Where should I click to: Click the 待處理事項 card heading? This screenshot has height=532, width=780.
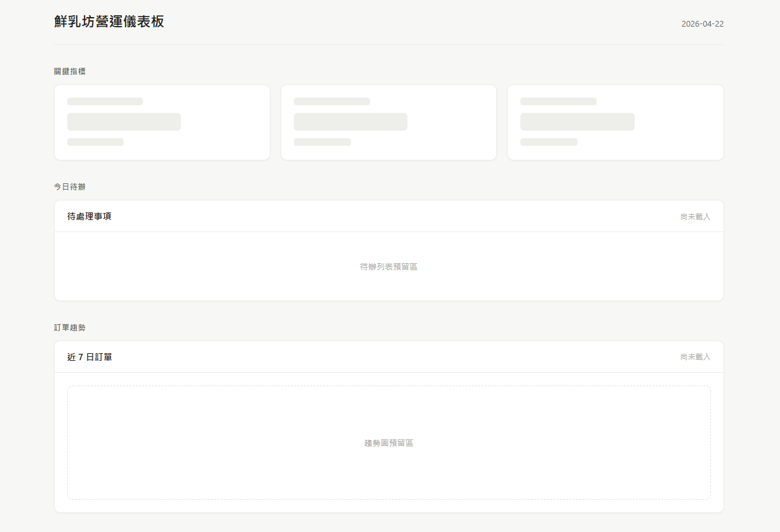89,216
